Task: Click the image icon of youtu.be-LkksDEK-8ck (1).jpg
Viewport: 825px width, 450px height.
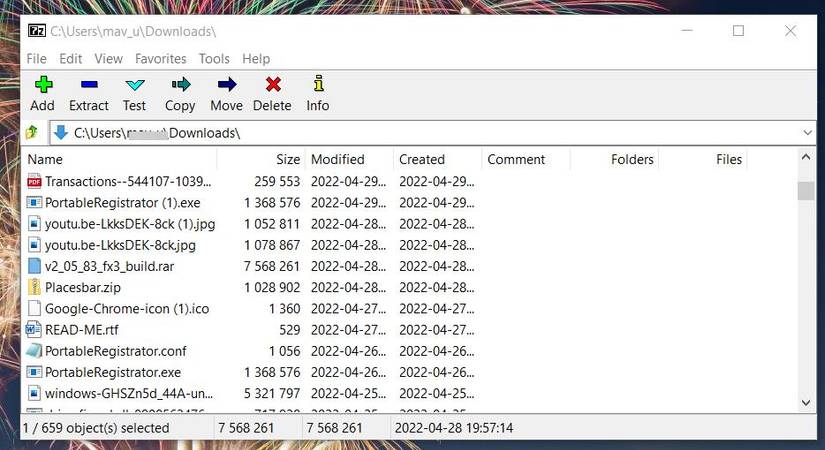Action: 34,224
